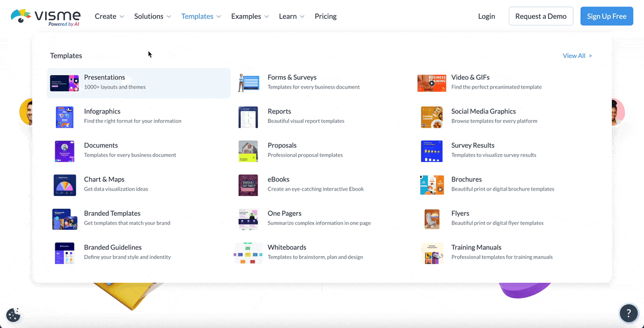Click the Brochures category icon
The image size is (644, 328).
[x=431, y=185]
